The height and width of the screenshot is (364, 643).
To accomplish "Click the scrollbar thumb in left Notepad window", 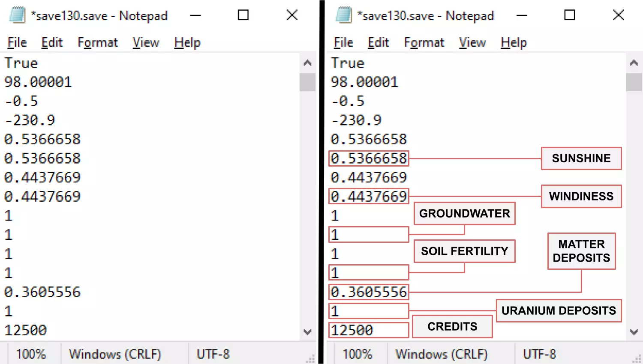I will click(307, 82).
